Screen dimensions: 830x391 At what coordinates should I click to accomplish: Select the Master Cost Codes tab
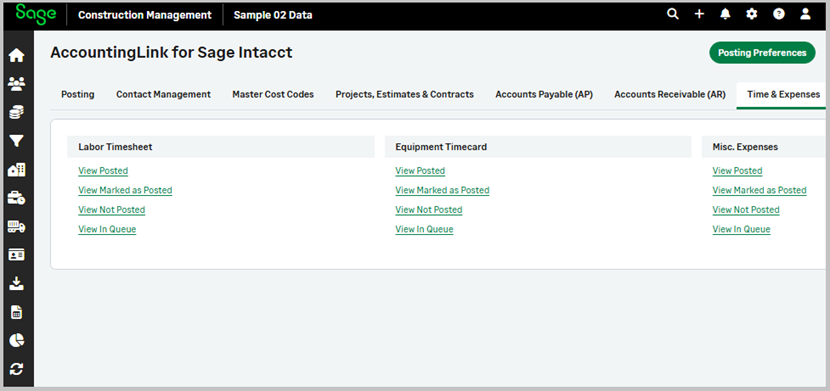pyautogui.click(x=273, y=94)
